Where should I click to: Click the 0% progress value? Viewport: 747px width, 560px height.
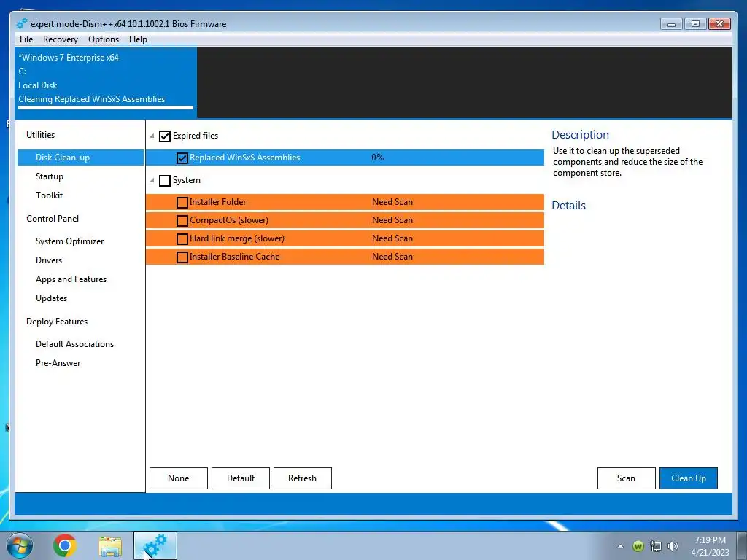(378, 157)
